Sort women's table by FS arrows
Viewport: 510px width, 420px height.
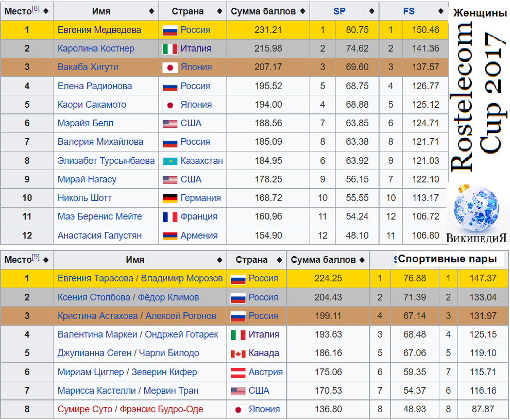click(441, 11)
